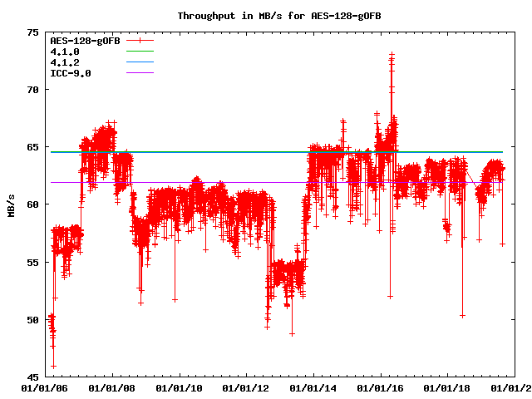Image resolution: width=532 pixels, height=399 pixels.
Task: Choose the ICC-9.0 legend label
Action: coord(71,72)
